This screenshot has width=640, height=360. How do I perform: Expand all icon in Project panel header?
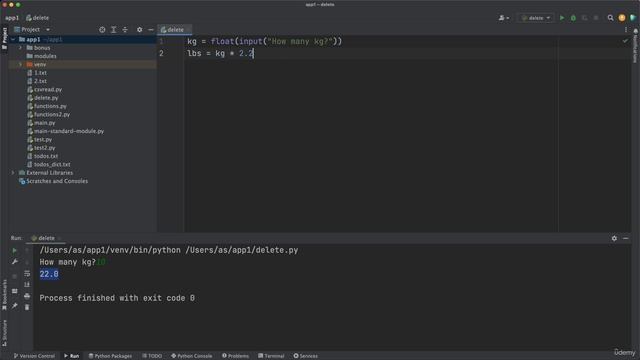[114, 30]
